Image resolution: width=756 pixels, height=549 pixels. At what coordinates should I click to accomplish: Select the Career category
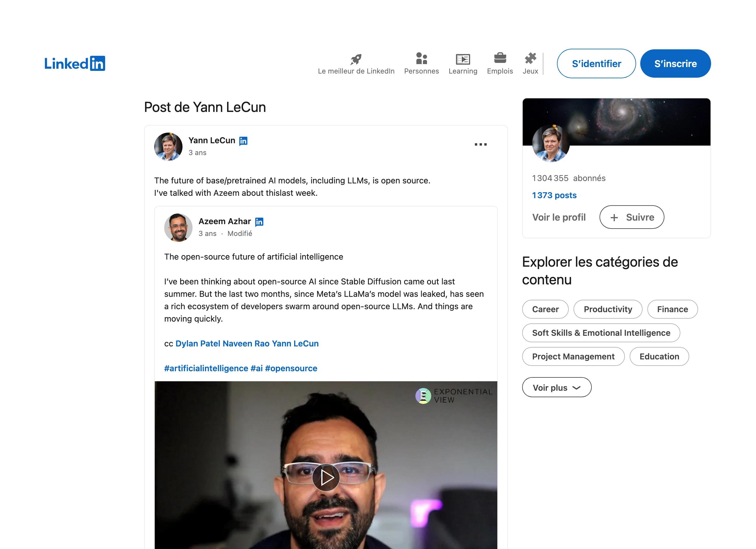545,309
